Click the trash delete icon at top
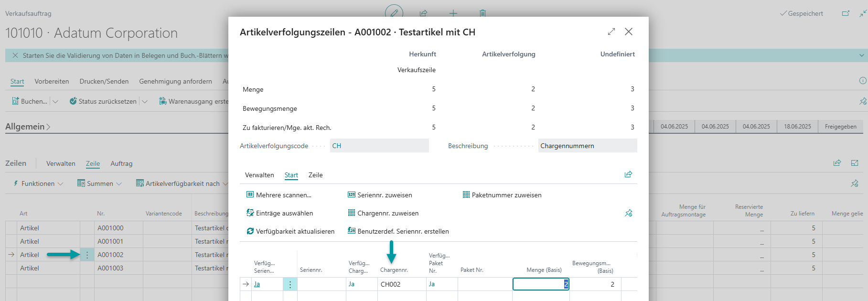868x301 pixels. click(x=482, y=13)
